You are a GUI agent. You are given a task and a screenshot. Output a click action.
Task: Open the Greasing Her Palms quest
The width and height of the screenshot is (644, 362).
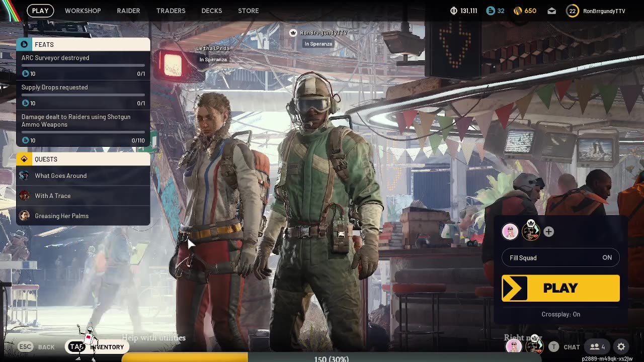[83, 216]
